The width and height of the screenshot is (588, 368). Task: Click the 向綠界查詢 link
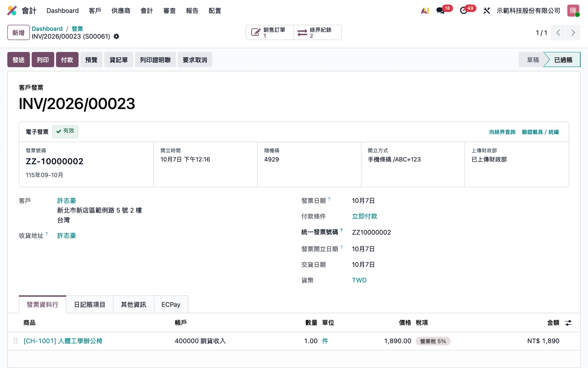502,132
